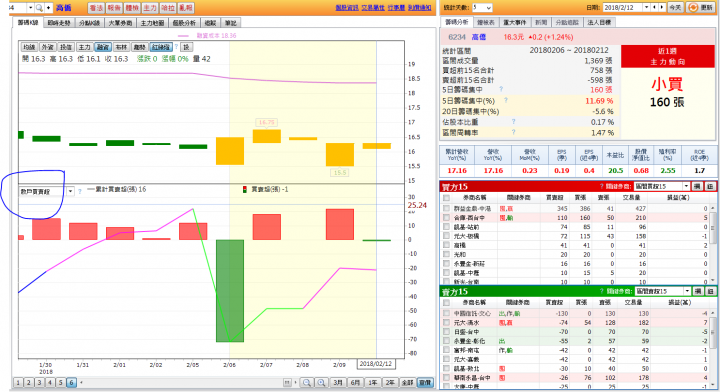Image resolution: width=720 pixels, height=392 pixels.
Task: Click the stock search magnifier icon
Action: (x=39, y=8)
